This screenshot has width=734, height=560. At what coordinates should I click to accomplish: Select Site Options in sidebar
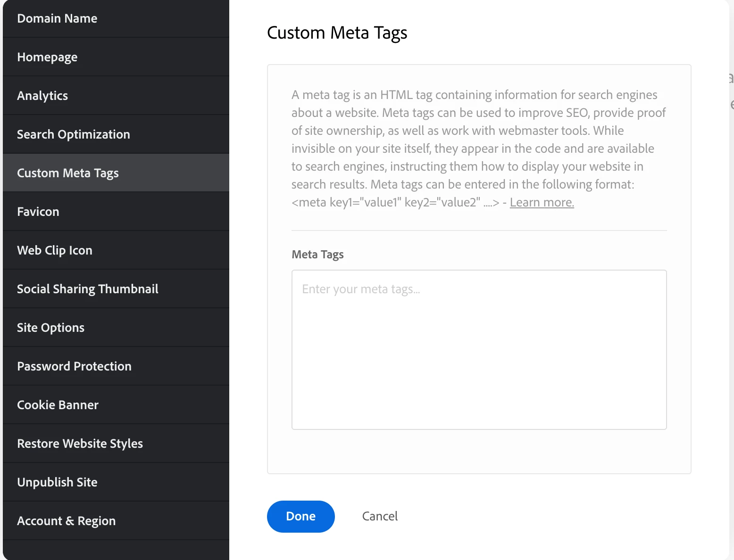point(50,328)
